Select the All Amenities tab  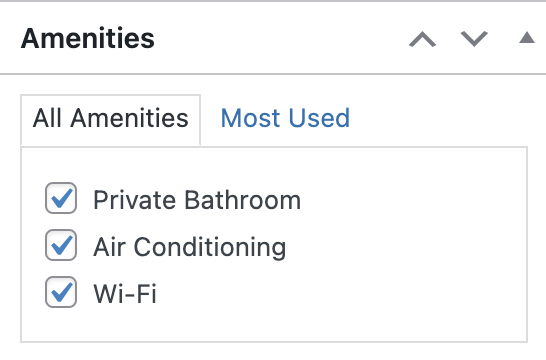[110, 119]
